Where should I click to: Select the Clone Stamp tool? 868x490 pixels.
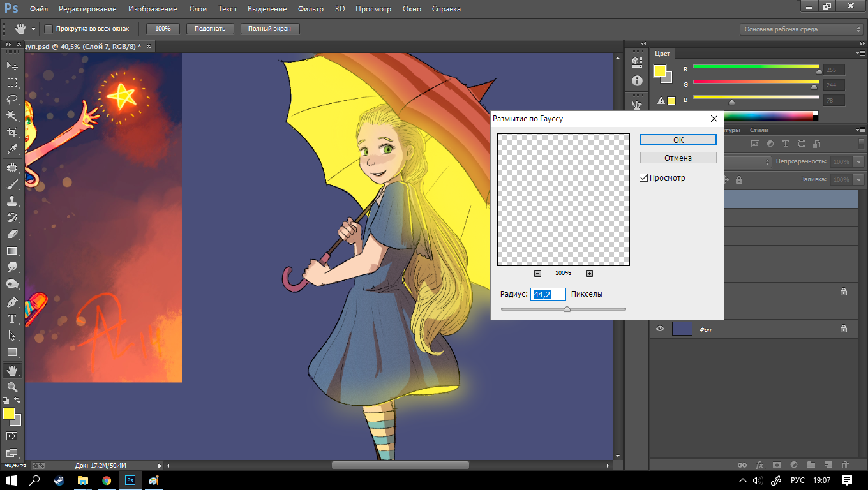(x=12, y=201)
